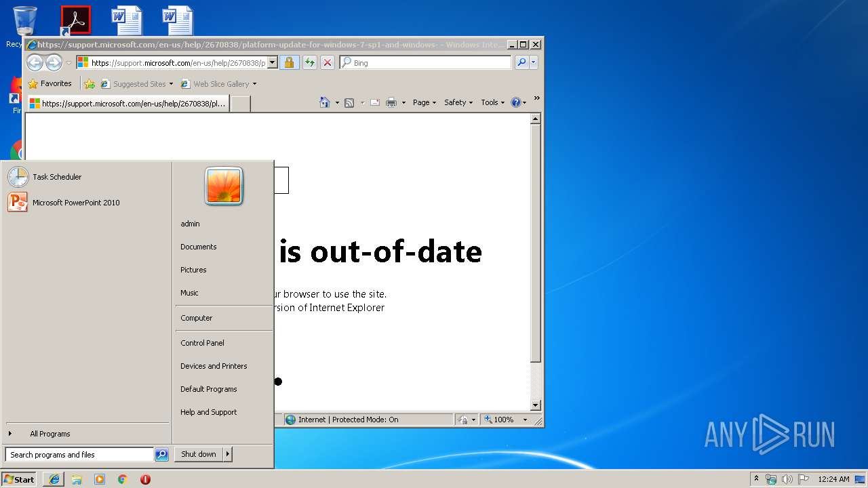Click the Add to Favorites Bar icon
This screenshot has height=488, width=868.
pos(90,84)
